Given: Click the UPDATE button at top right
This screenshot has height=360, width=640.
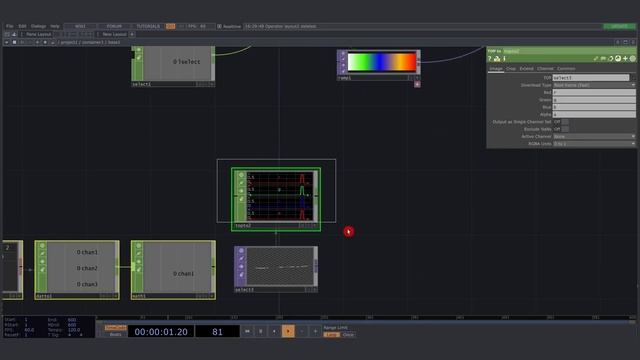Looking at the screenshot, I should tap(619, 26).
